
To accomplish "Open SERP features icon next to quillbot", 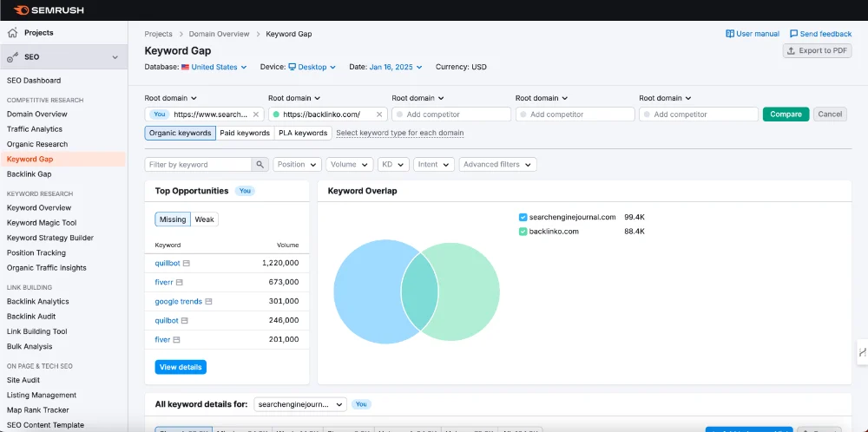I will point(187,264).
